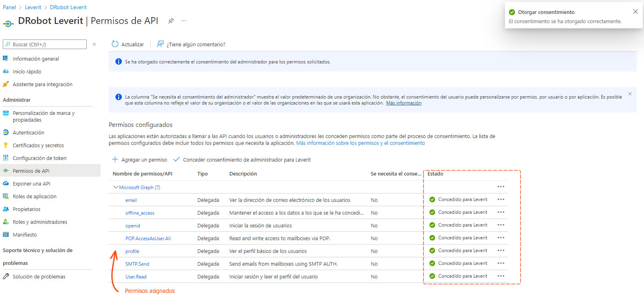
Task: Open 'Solución de problemas'
Action: coord(39,276)
